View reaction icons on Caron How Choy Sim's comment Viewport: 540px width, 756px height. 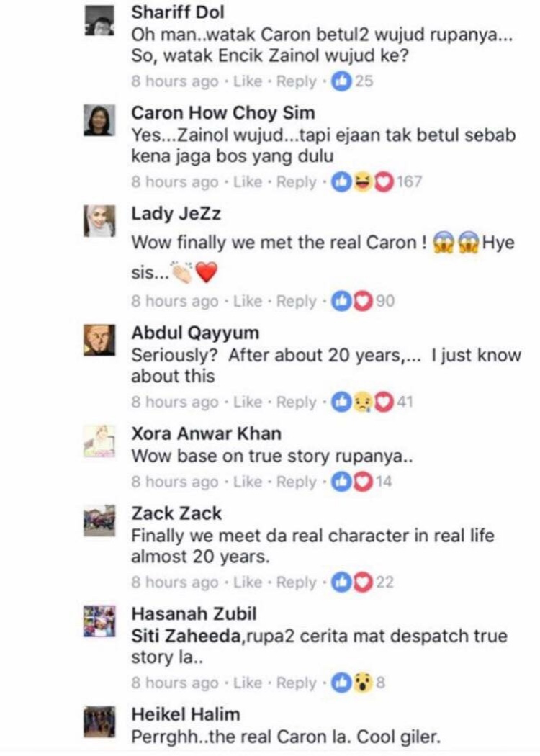pyautogui.click(x=377, y=181)
